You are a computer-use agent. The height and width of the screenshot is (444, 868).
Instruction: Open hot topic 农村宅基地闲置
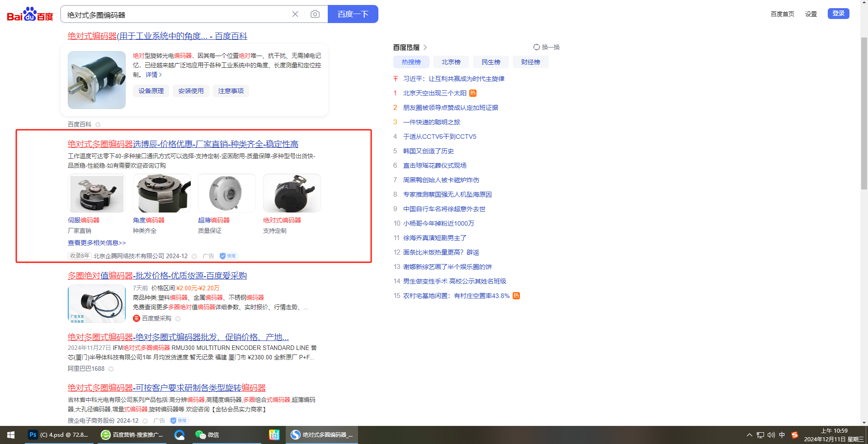(457, 296)
